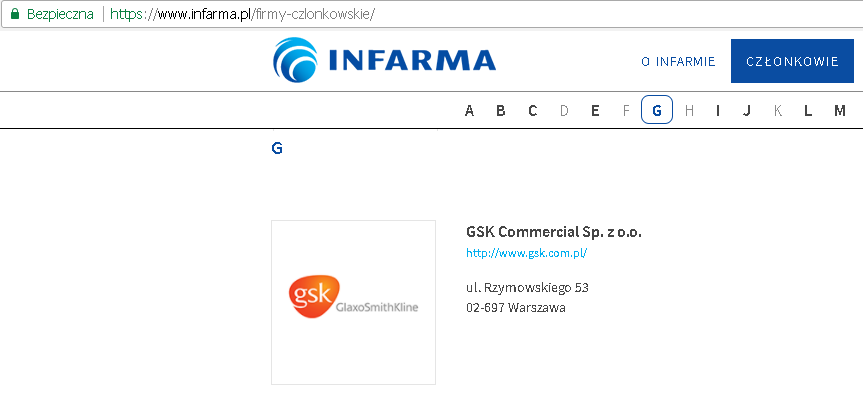
Task: Open the GSK GlaxoSmithKline logo thumbnail
Action: point(353,302)
